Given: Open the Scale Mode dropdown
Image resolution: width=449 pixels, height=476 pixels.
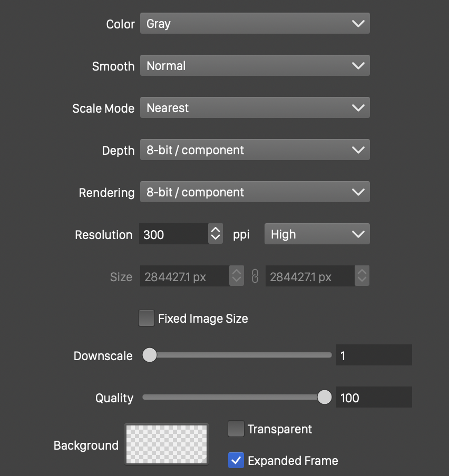Looking at the screenshot, I should pos(255,108).
